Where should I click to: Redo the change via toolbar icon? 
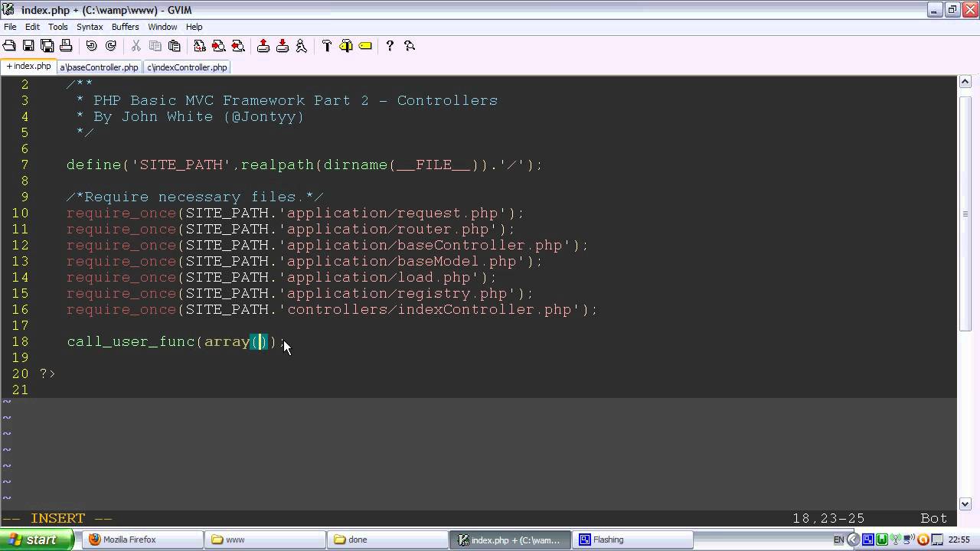[x=111, y=46]
